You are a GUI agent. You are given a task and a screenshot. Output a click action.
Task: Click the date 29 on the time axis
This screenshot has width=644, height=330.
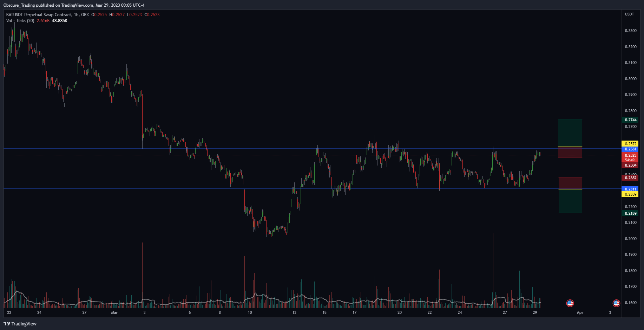pos(535,312)
